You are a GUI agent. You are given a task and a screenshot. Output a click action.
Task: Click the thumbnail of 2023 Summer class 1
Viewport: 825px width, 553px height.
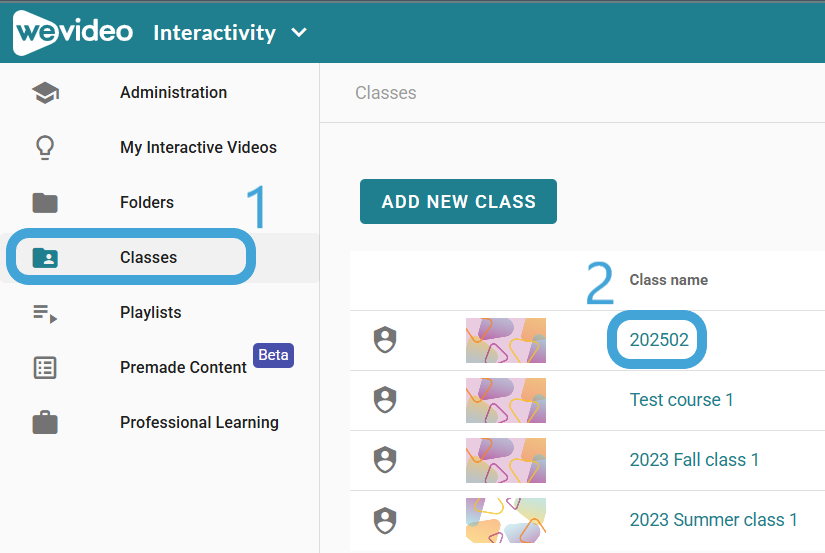(x=506, y=520)
